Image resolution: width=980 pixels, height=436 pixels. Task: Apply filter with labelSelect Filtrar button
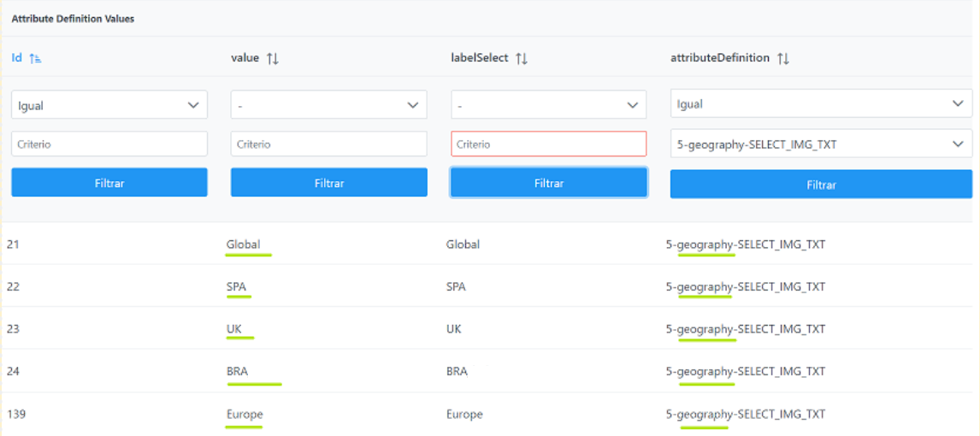point(548,183)
